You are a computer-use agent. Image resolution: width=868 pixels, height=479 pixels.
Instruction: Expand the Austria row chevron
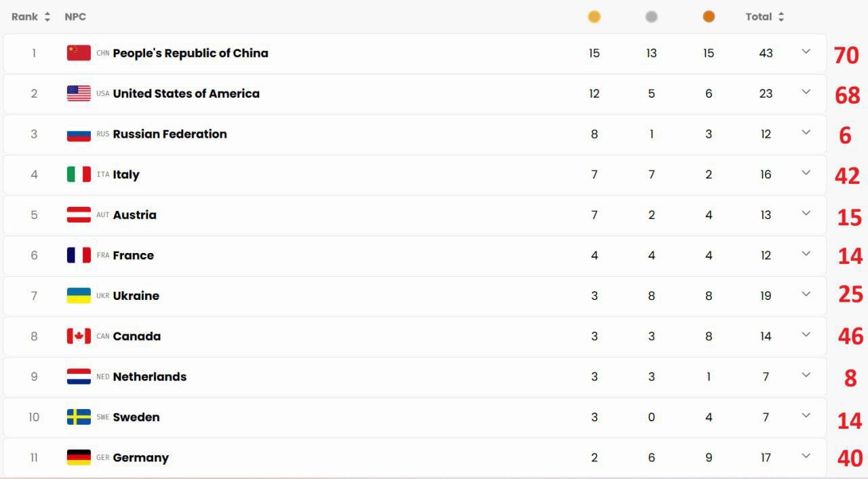pos(806,213)
